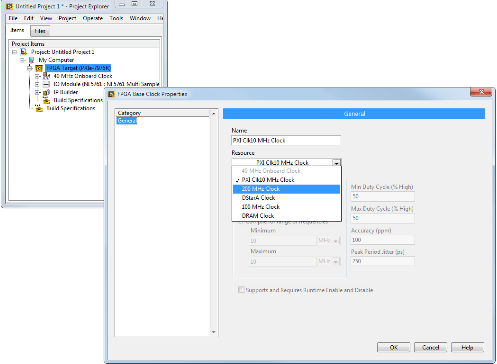
Task: Toggle Supports and Requires Runtime Enable checkbox
Action: [x=241, y=290]
